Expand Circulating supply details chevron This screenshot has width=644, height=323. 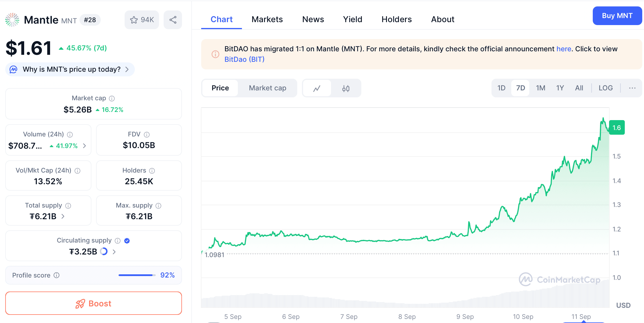pyautogui.click(x=114, y=252)
